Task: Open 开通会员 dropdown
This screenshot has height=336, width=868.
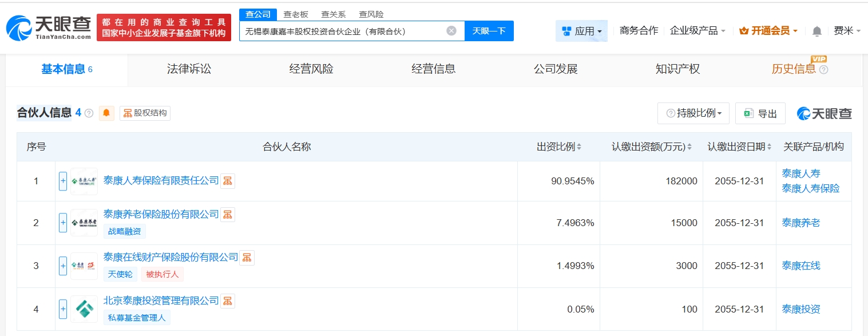Action: point(768,31)
